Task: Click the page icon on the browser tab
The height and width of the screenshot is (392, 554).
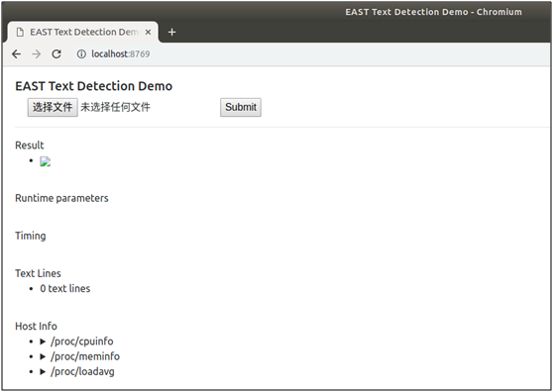Action: click(20, 32)
